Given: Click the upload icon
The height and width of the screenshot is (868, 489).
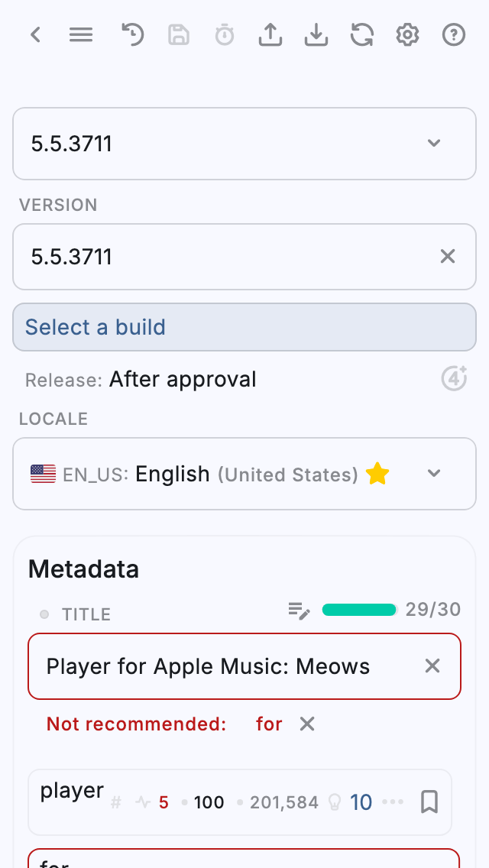Looking at the screenshot, I should tap(270, 34).
